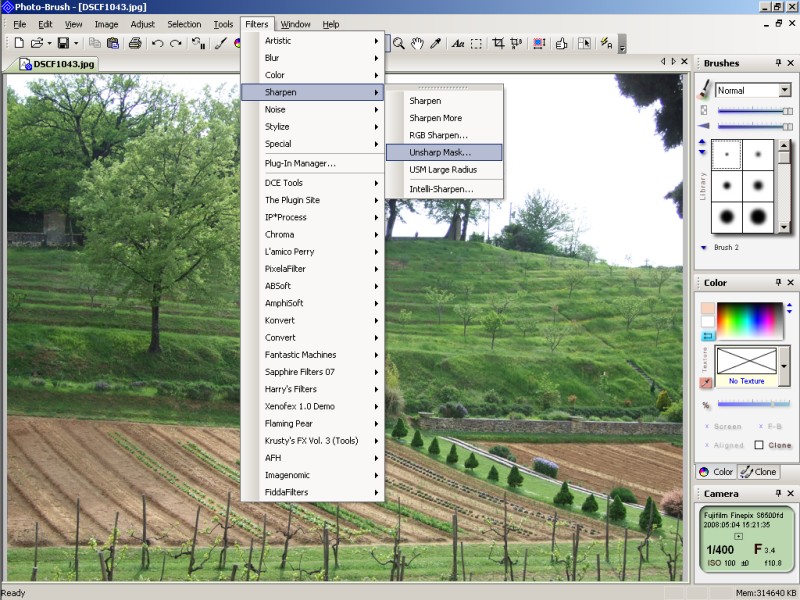Open the Noise filters submenu
The height and width of the screenshot is (600, 800).
coord(312,109)
